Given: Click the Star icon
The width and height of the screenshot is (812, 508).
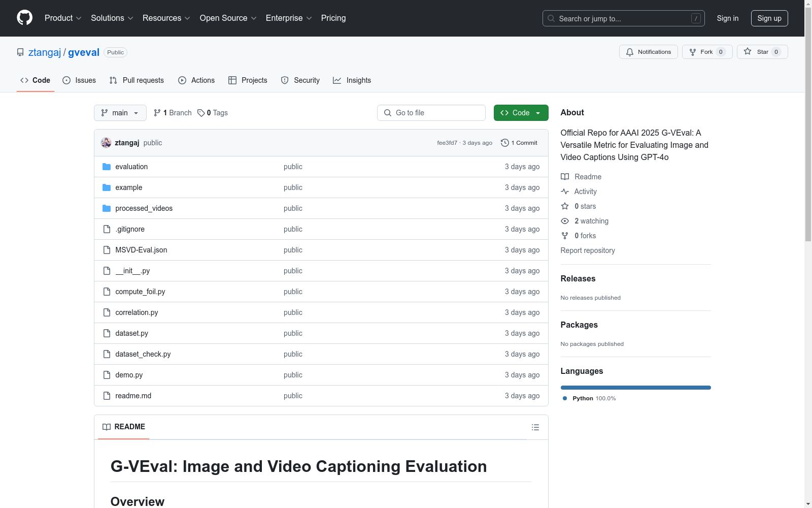Looking at the screenshot, I should click(x=748, y=51).
